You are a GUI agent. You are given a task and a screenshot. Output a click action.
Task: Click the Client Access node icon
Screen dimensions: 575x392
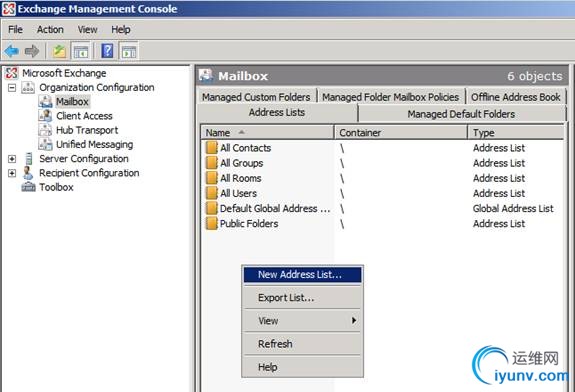tap(45, 116)
